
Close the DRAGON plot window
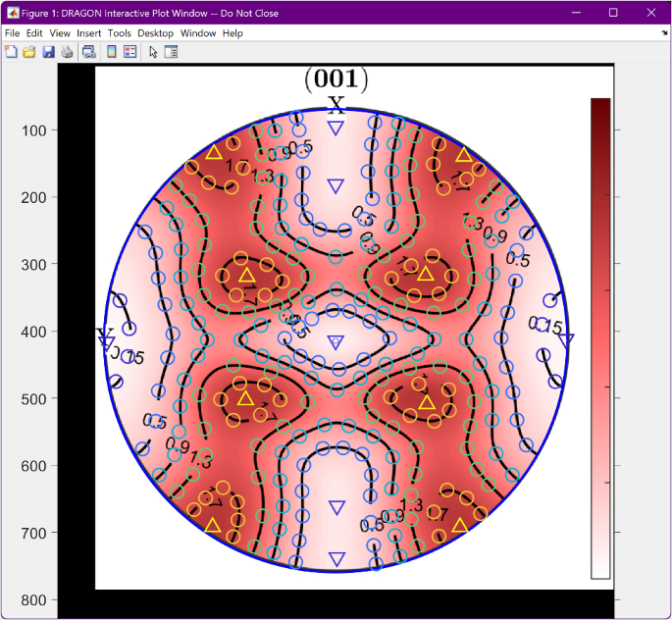(651, 13)
